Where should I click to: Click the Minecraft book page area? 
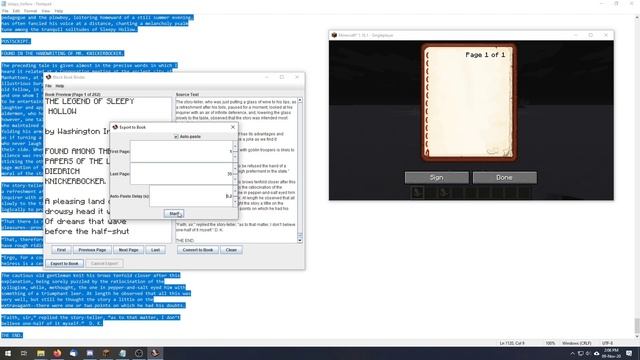469,102
